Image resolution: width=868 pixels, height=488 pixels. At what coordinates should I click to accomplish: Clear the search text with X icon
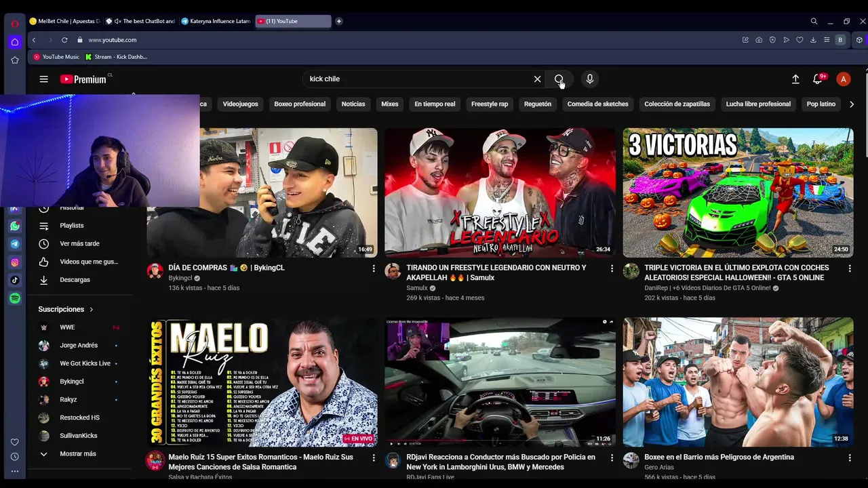pyautogui.click(x=537, y=79)
